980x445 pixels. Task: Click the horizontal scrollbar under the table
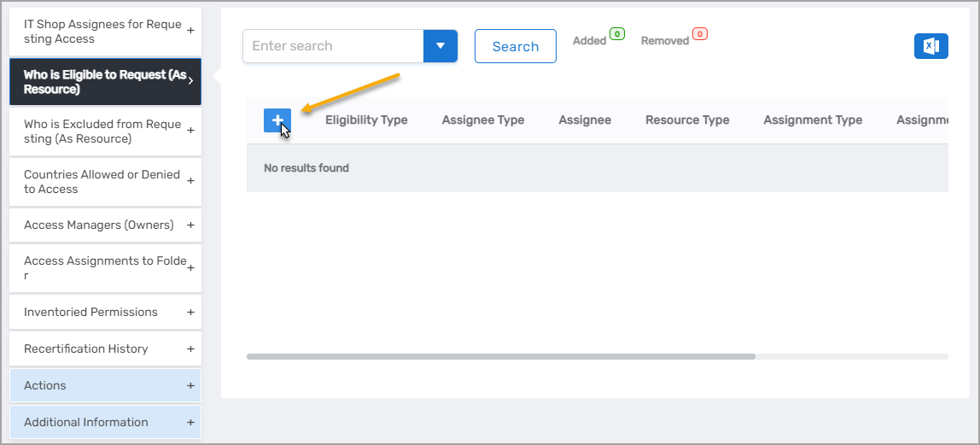tap(501, 356)
